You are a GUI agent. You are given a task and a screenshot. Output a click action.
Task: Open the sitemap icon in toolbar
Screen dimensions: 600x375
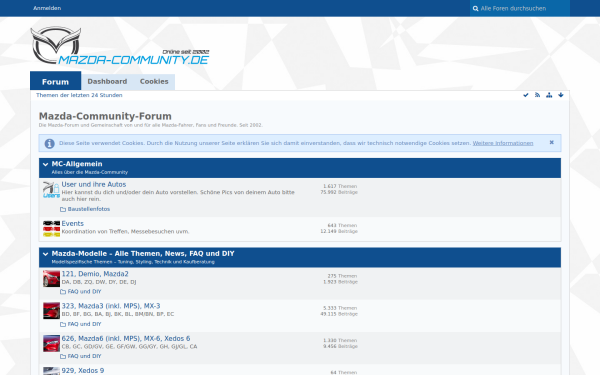549,95
